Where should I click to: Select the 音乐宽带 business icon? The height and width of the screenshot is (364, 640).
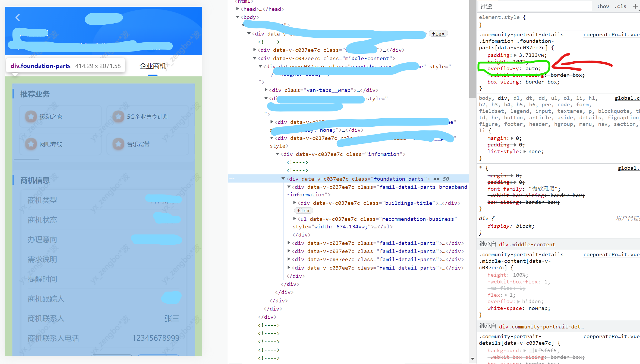pyautogui.click(x=118, y=144)
